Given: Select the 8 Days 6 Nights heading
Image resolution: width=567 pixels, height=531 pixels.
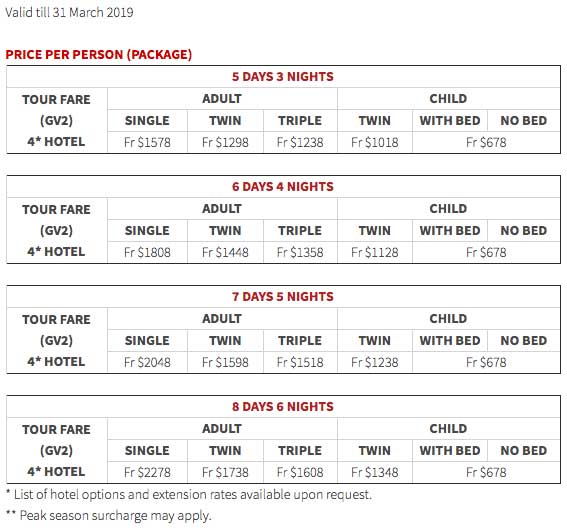Looking at the screenshot, I should pyautogui.click(x=283, y=407).
